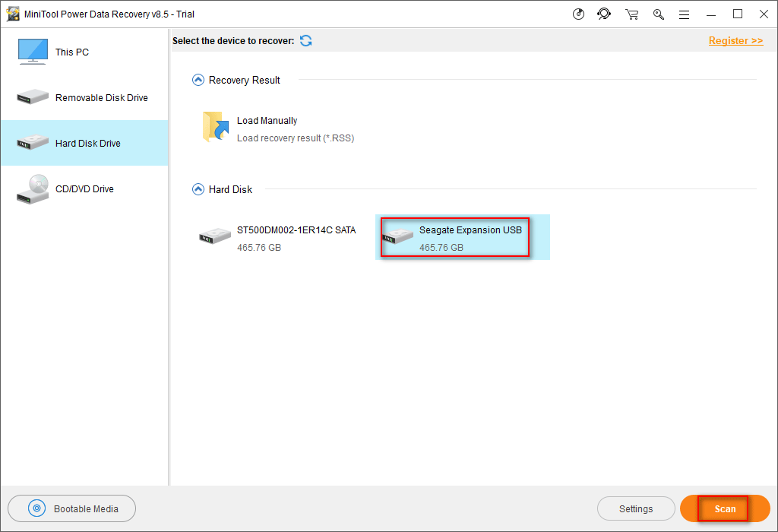Click the Bootable Media button

72,509
